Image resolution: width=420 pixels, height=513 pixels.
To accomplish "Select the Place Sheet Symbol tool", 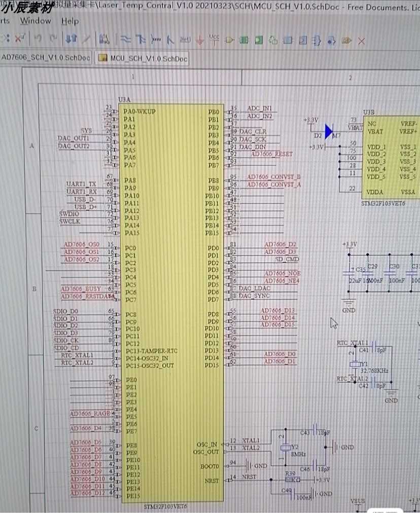I will 244,40.
